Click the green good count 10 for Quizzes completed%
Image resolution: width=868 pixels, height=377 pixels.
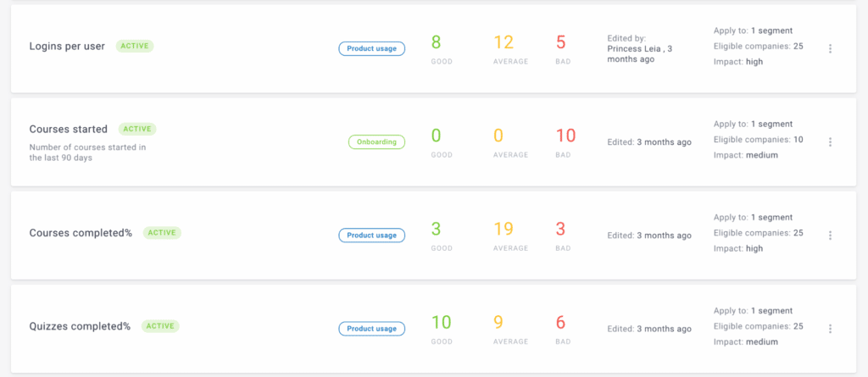pos(441,322)
